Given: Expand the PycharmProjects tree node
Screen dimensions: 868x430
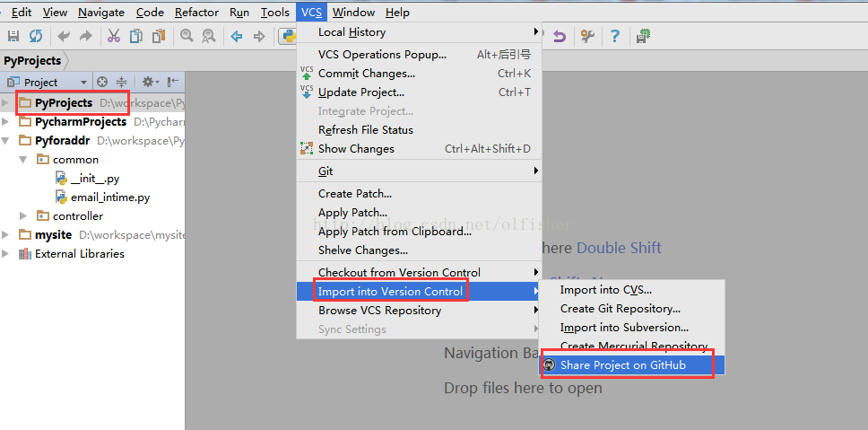Looking at the screenshot, I should click(5, 122).
